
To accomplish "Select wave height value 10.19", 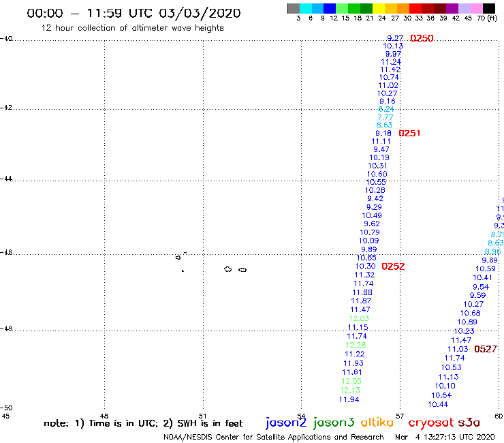I will (379, 158).
